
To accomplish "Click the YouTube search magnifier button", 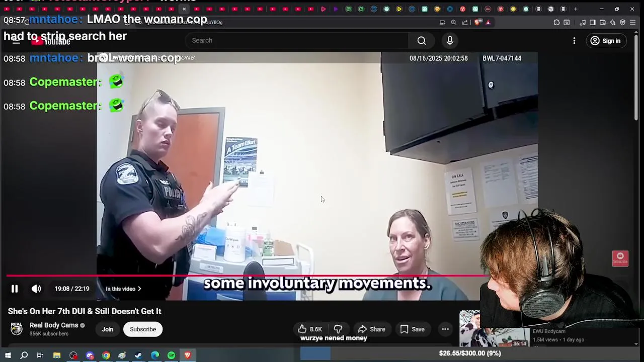I will click(x=422, y=41).
